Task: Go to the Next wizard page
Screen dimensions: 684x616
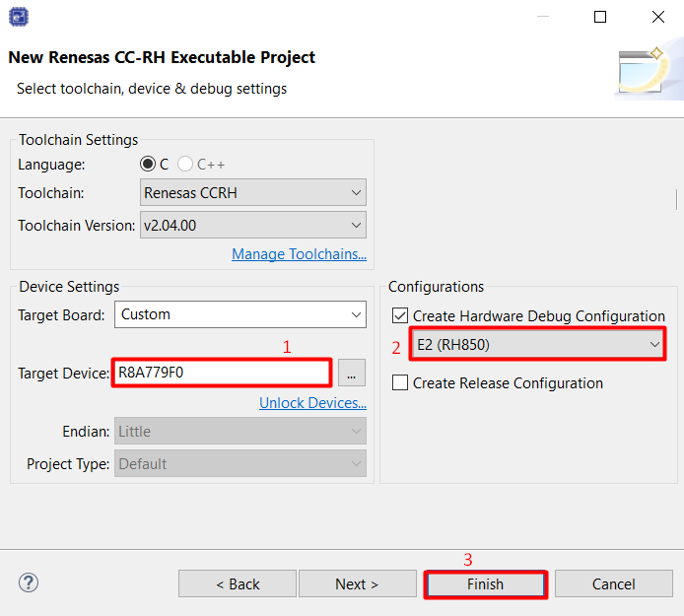Action: point(357,584)
